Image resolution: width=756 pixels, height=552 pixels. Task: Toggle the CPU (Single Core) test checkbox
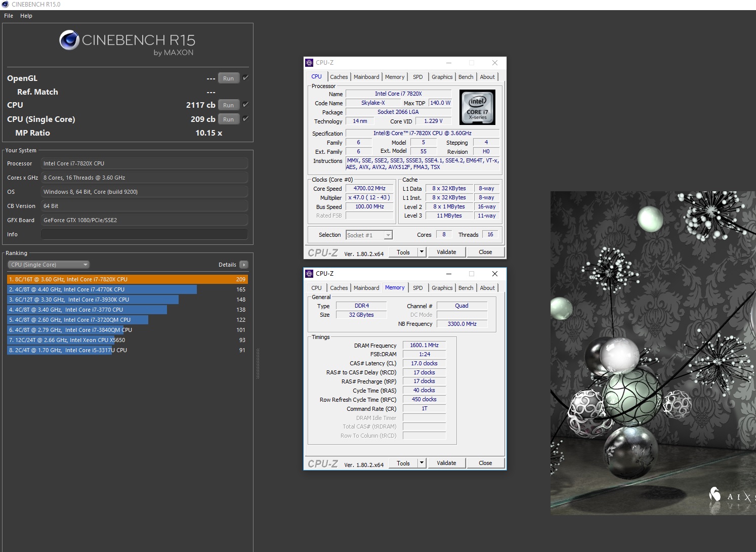click(x=245, y=119)
